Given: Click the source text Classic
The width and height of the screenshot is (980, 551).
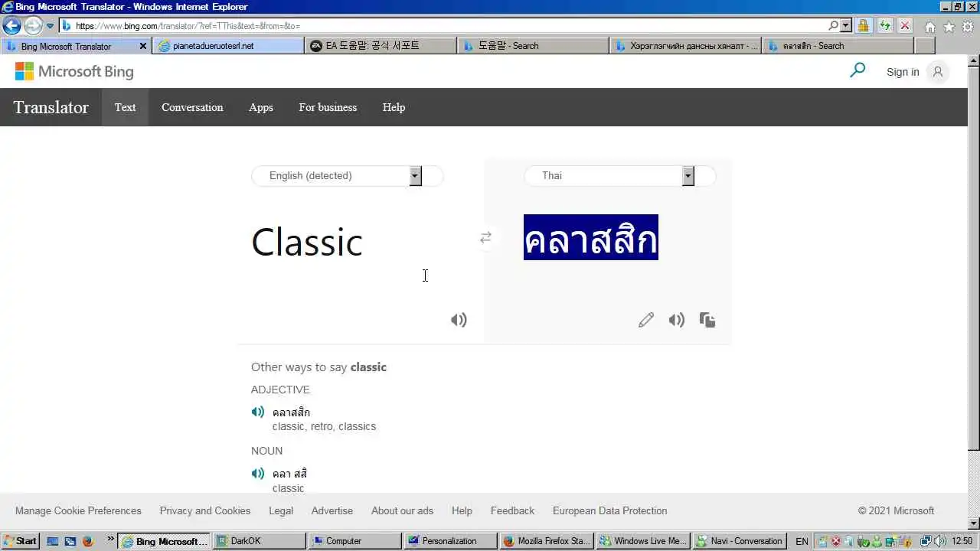Looking at the screenshot, I should [x=307, y=242].
